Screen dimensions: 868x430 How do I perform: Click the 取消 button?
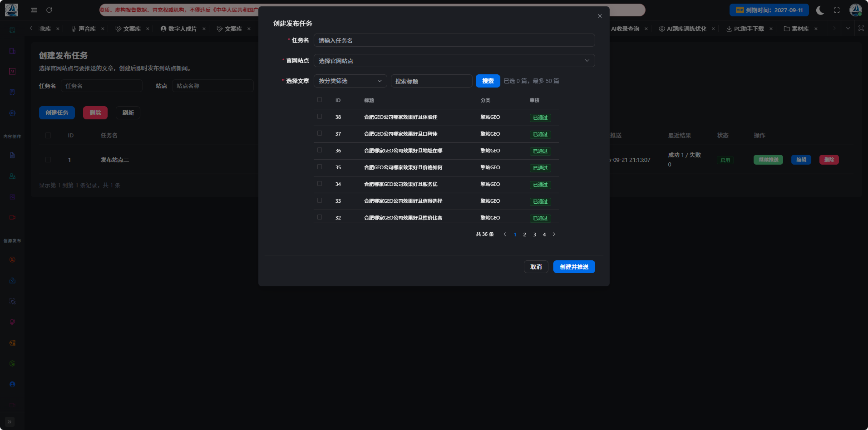click(536, 267)
